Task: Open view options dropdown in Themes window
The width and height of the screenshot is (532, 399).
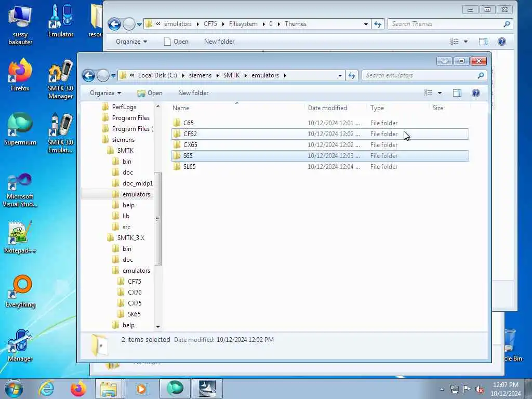Action: click(x=465, y=42)
